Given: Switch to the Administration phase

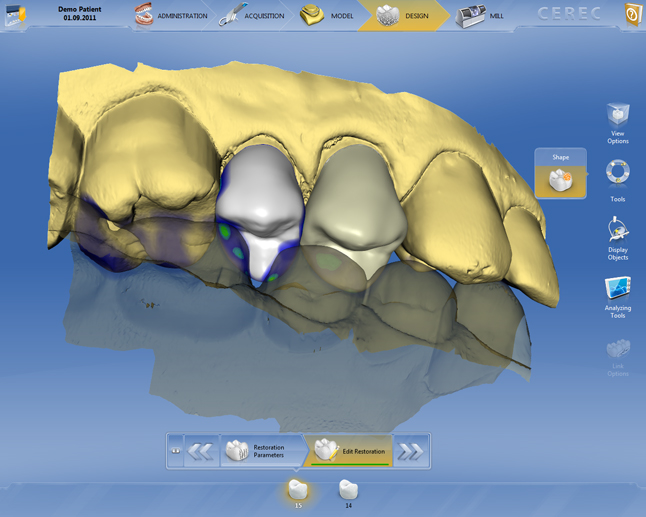Looking at the screenshot, I should [x=172, y=16].
